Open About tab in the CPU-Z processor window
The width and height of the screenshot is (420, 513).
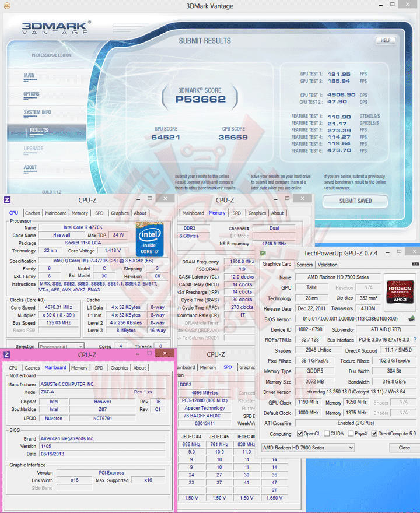140,213
